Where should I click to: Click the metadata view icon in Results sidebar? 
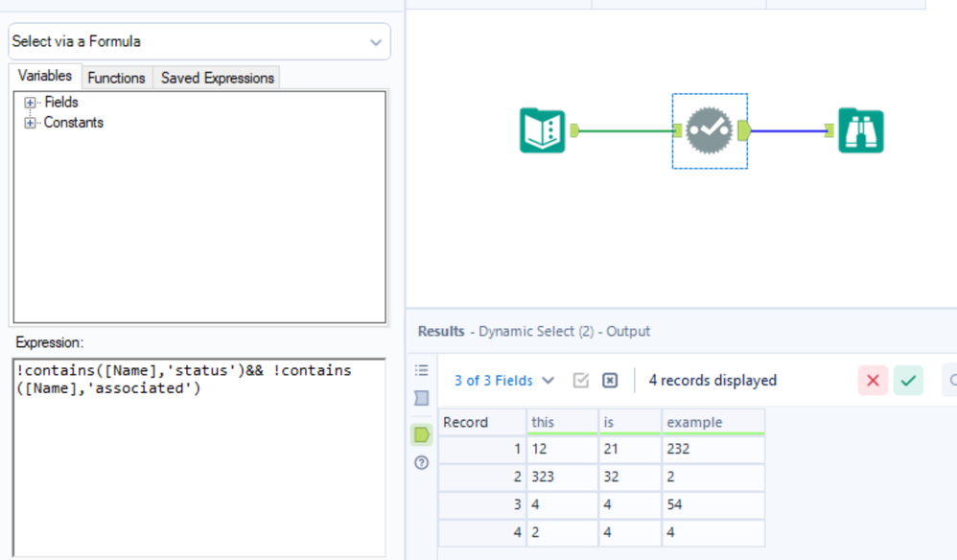click(421, 398)
